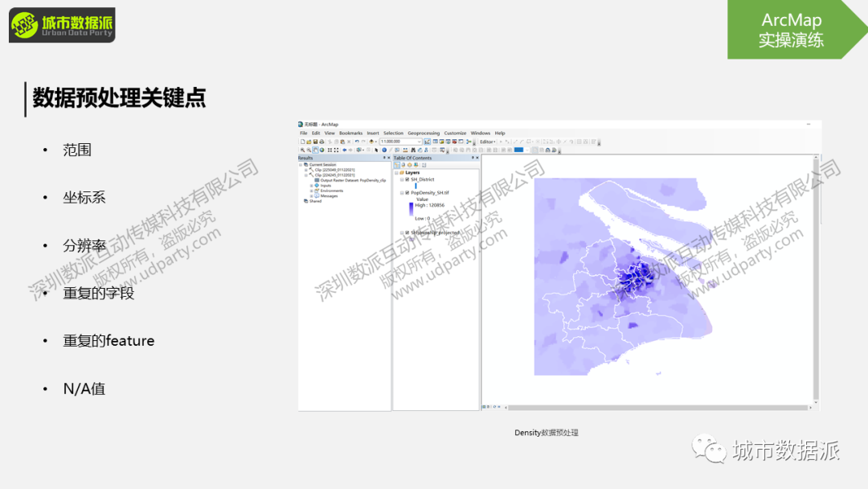Screen dimensions: 868x489
Task: Collapse the SH_District layer legend
Action: (401, 179)
